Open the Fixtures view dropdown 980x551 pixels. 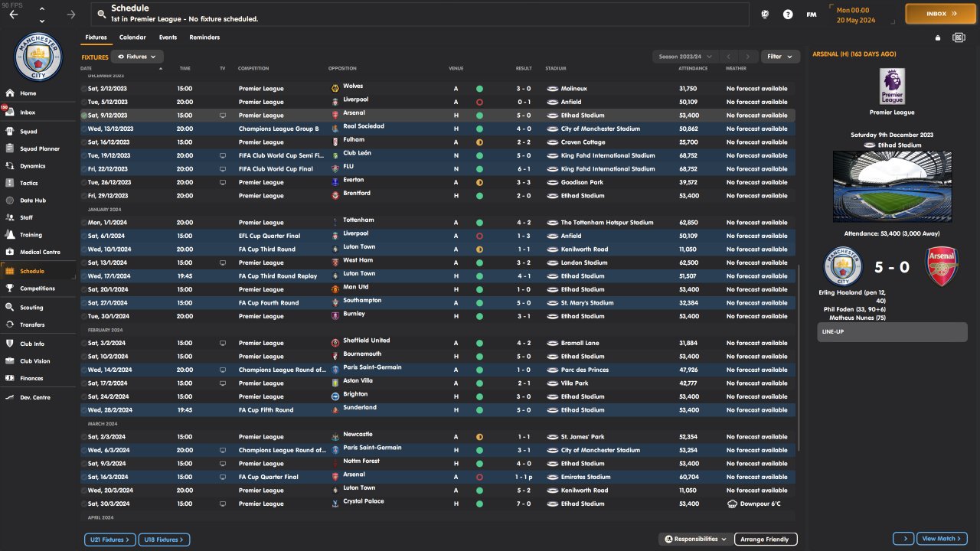[138, 57]
